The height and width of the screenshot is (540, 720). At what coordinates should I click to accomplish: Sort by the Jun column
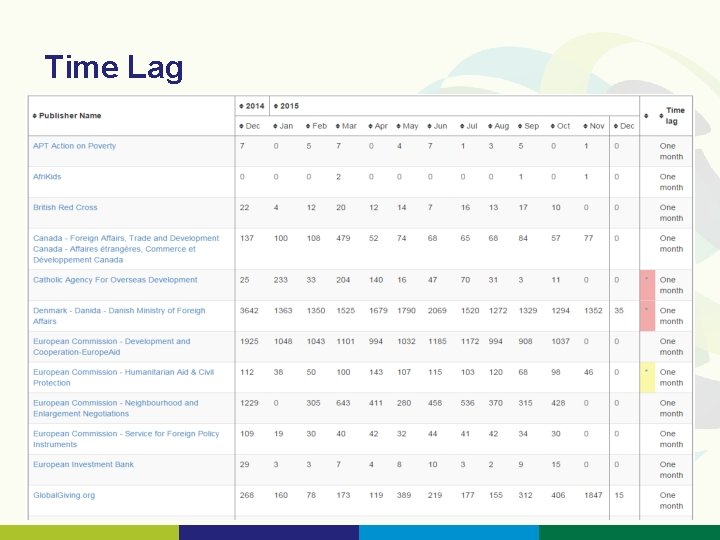click(x=437, y=126)
